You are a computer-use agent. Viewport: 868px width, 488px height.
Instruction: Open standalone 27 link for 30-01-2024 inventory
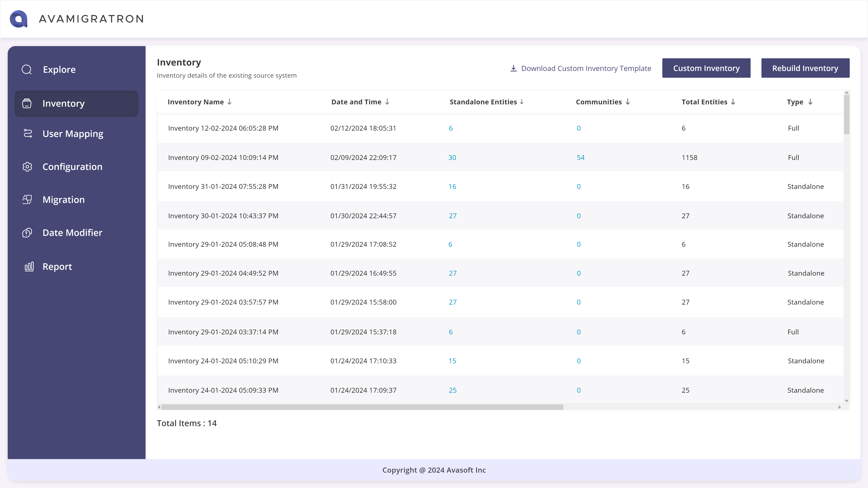click(x=453, y=216)
